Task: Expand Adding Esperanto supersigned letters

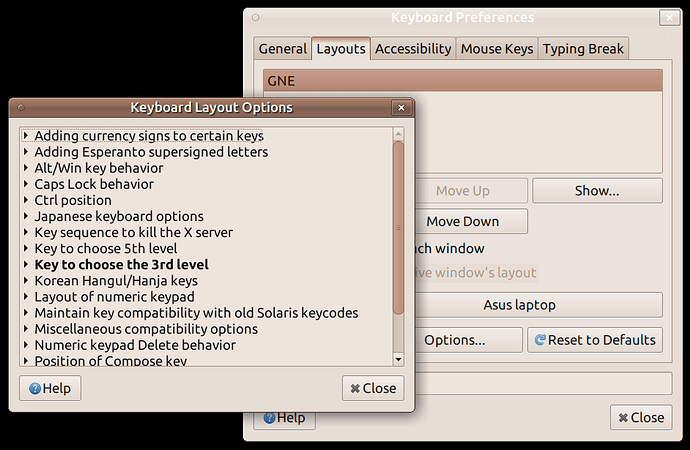Action: tap(26, 152)
